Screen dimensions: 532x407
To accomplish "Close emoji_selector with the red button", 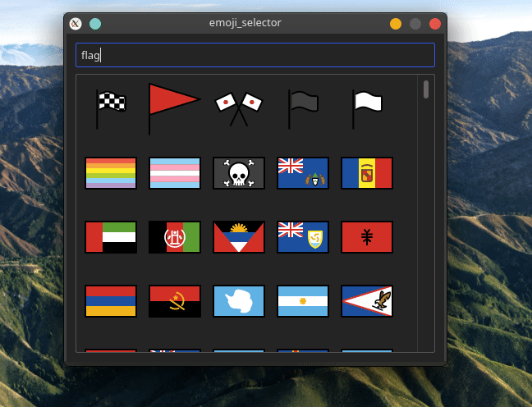I will pos(435,24).
